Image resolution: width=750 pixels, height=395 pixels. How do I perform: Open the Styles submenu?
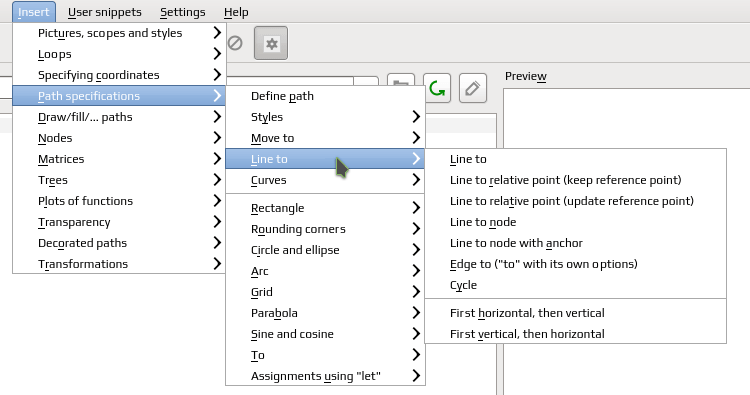pos(325,117)
